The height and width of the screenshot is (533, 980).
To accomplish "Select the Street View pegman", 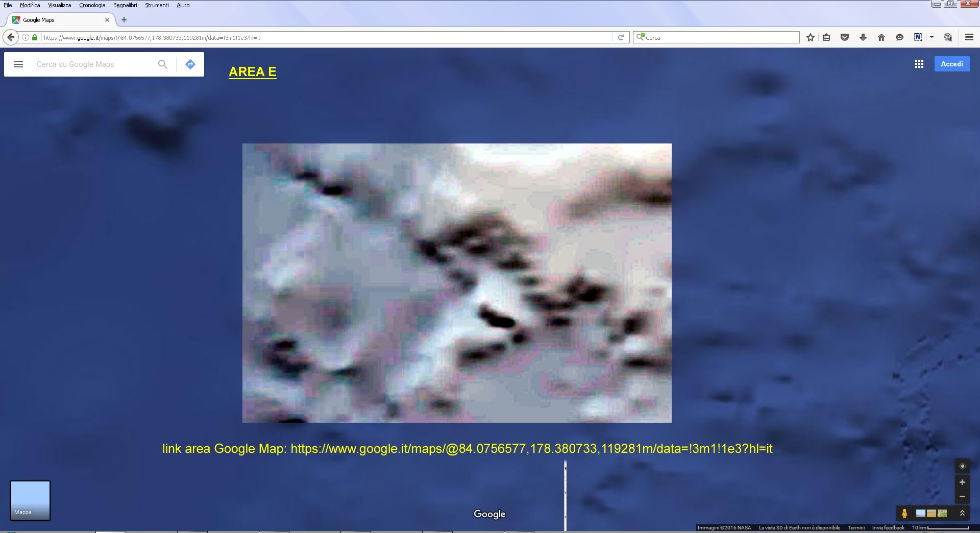I will coord(904,513).
